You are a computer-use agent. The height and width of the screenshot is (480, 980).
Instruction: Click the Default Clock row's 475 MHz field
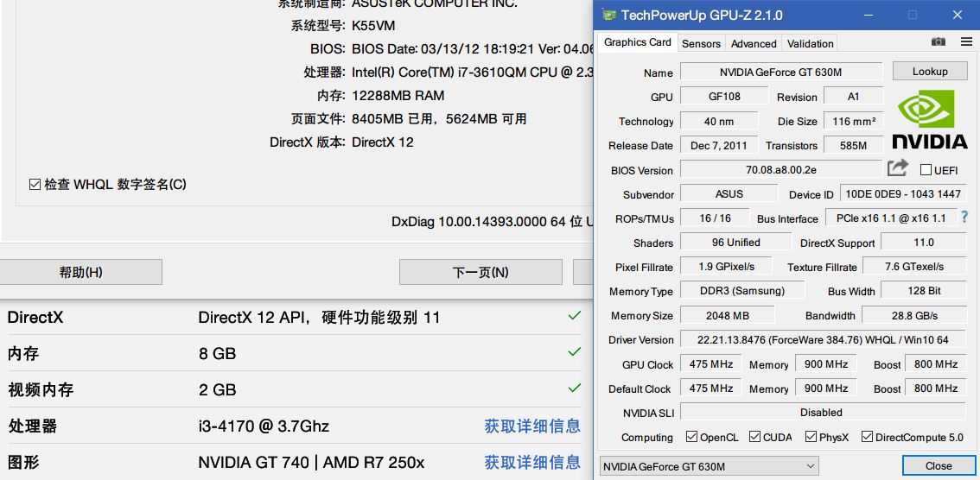tap(711, 388)
